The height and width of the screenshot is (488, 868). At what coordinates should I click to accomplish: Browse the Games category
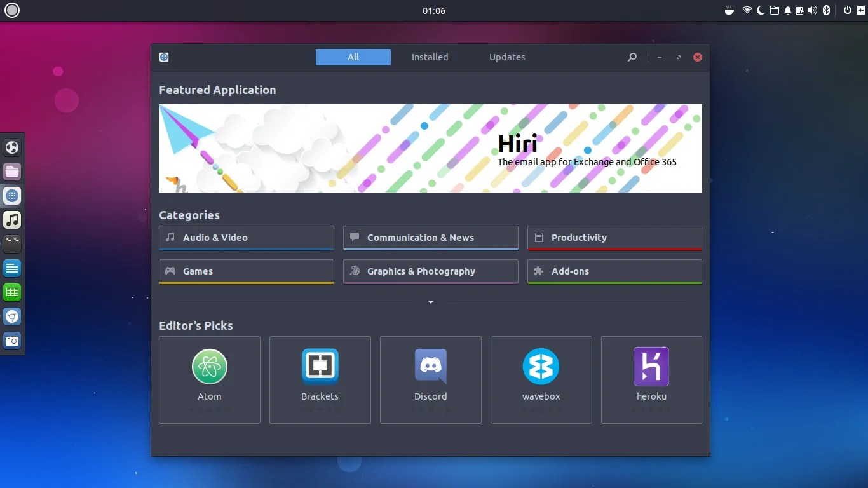point(247,271)
